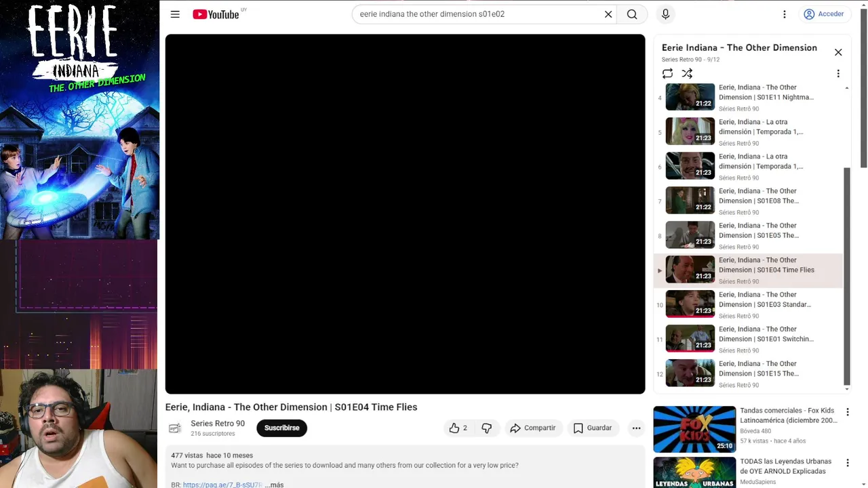
Task: Clear the search query with X icon
Action: pyautogui.click(x=608, y=14)
